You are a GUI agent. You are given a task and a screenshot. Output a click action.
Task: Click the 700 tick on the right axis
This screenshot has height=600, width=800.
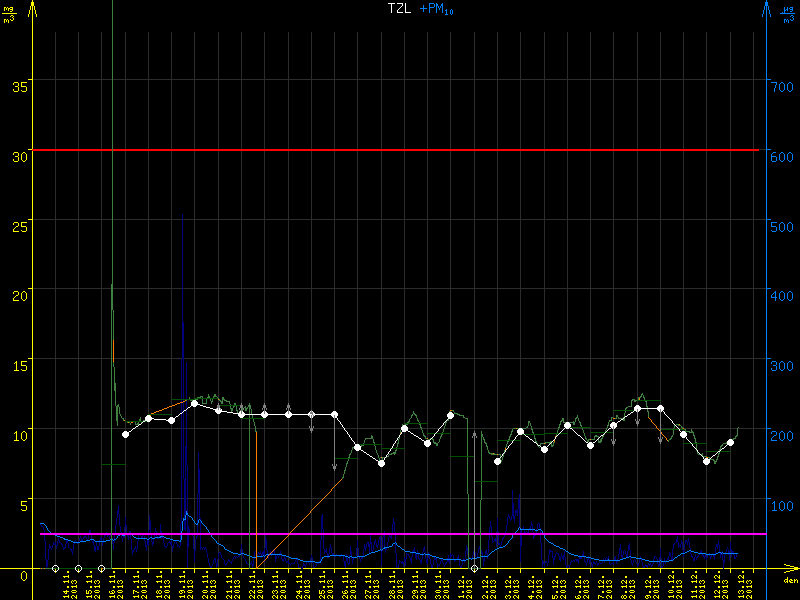tap(781, 86)
